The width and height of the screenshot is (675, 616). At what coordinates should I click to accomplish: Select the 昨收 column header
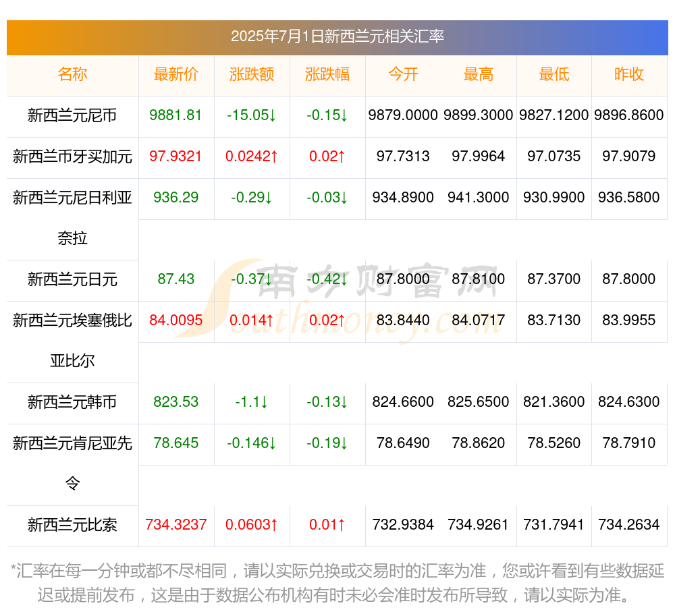click(629, 74)
